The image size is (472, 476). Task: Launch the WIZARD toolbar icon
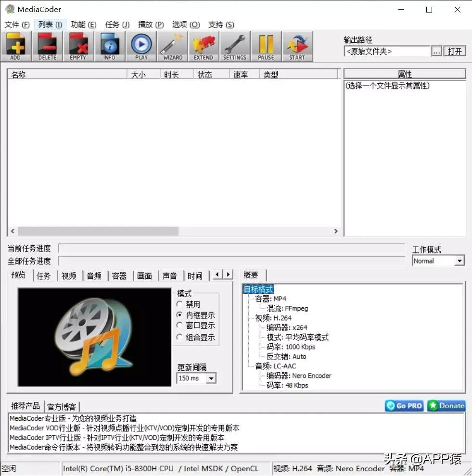173,47
